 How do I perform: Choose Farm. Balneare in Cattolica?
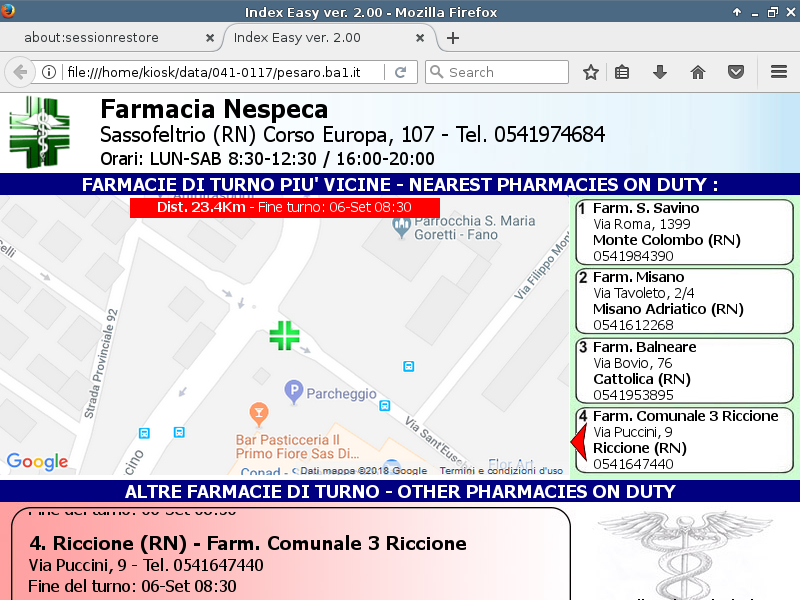coord(684,371)
